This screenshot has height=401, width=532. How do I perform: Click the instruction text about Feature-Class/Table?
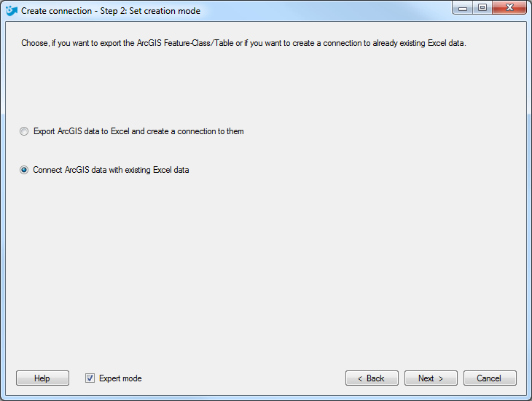[x=243, y=43]
